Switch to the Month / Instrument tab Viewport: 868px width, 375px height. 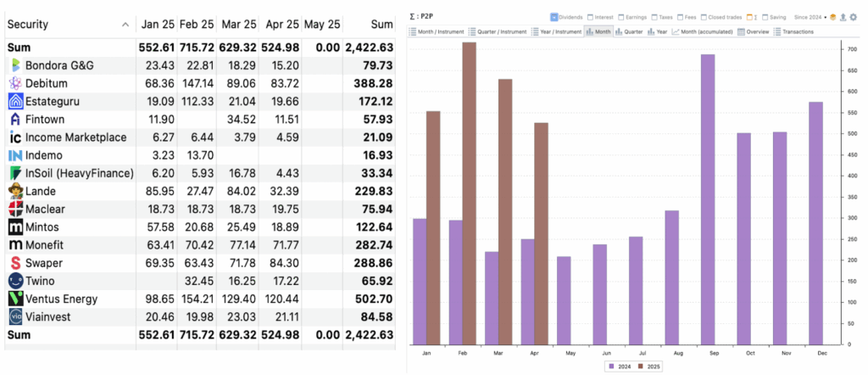pos(437,31)
